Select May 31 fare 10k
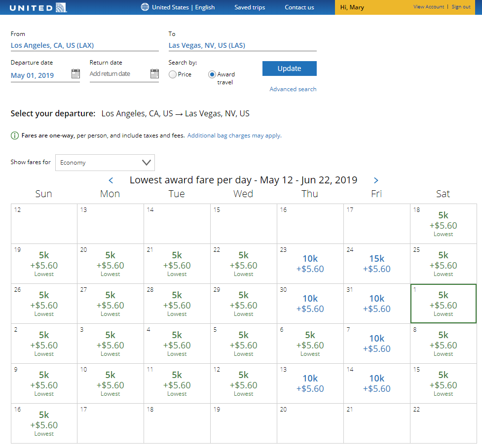 (x=376, y=304)
